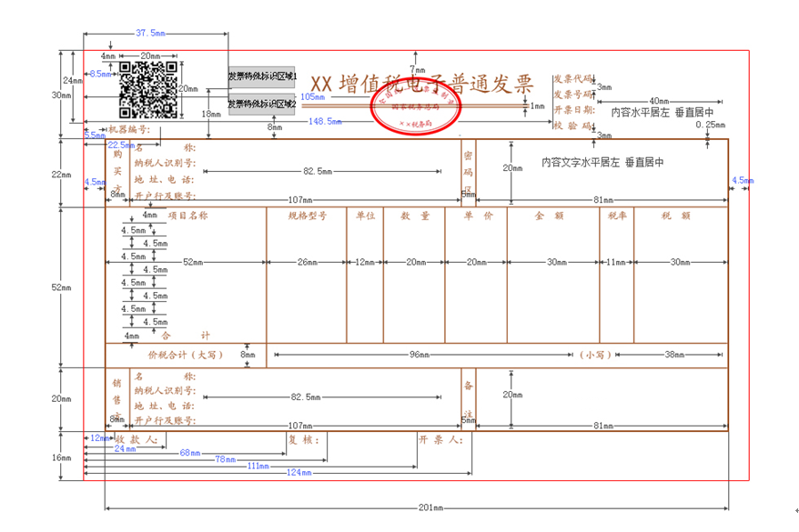Click the 备注 vertical label
Viewport: 799px width, 532px height.
[x=468, y=399]
